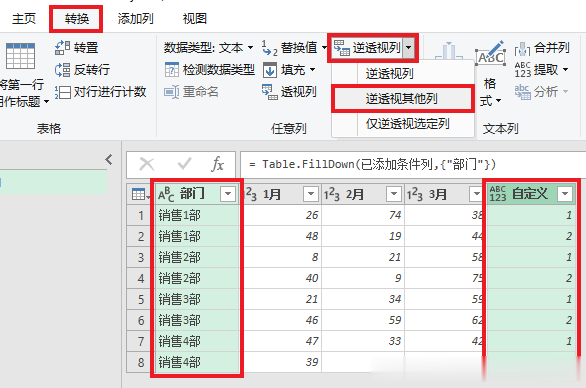Switch to the 转换 tab
Screen dimensions: 586x388
[x=77, y=18]
